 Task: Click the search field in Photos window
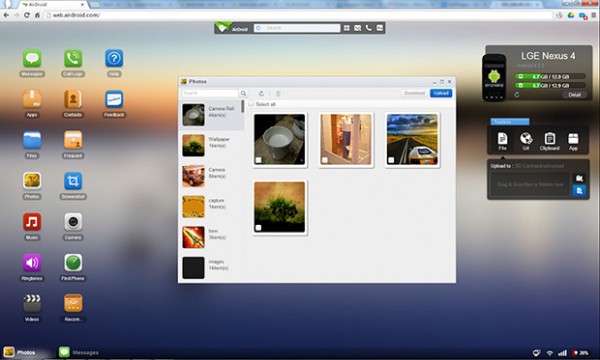pos(210,93)
